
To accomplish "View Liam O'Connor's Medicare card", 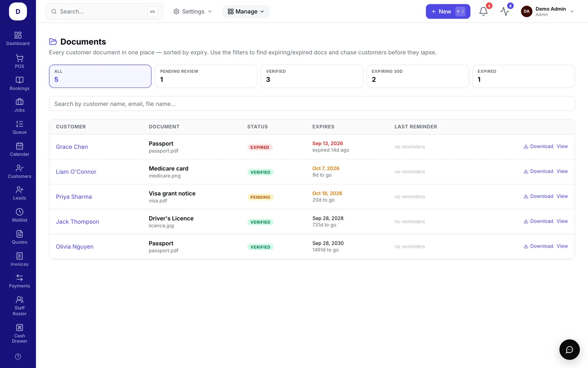I will [x=562, y=171].
